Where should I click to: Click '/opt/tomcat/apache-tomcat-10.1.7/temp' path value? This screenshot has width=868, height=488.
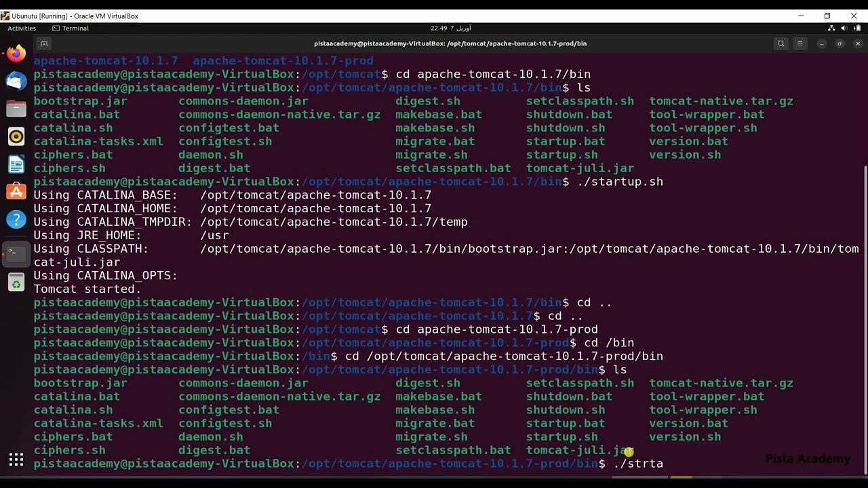pos(334,222)
